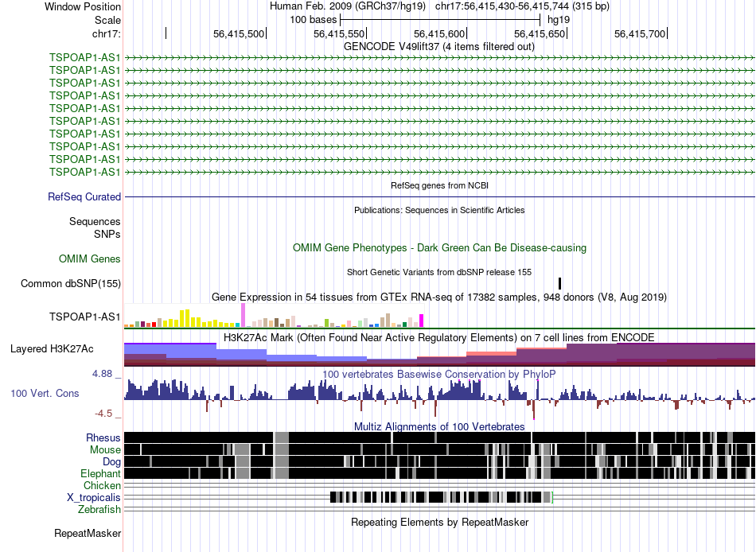Open Publications: Sequences in Scientific Articles title
The height and width of the screenshot is (552, 756).
pos(439,210)
